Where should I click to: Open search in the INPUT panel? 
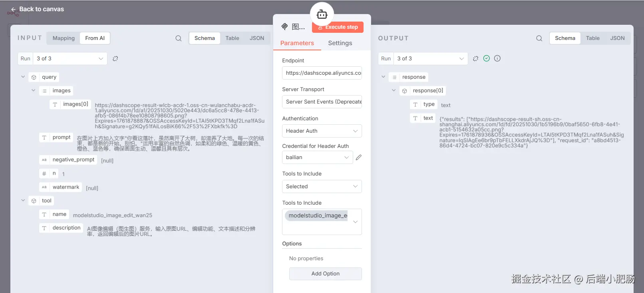point(179,38)
